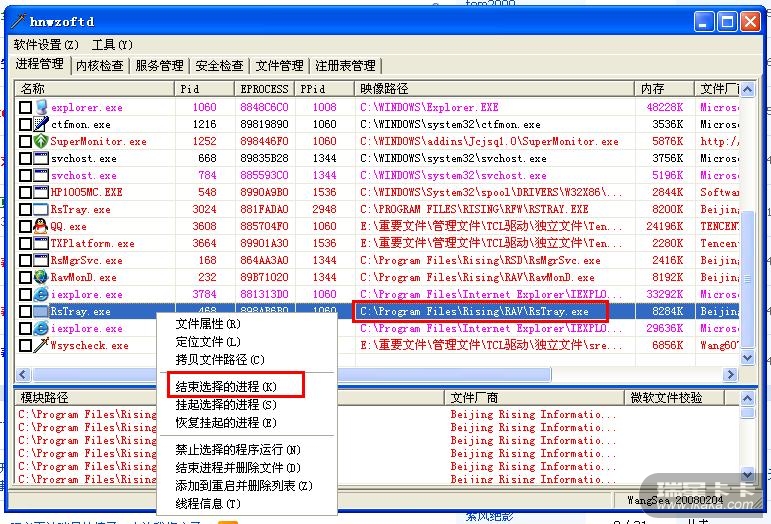Click EPROCESS value 89B71020

click(x=264, y=277)
